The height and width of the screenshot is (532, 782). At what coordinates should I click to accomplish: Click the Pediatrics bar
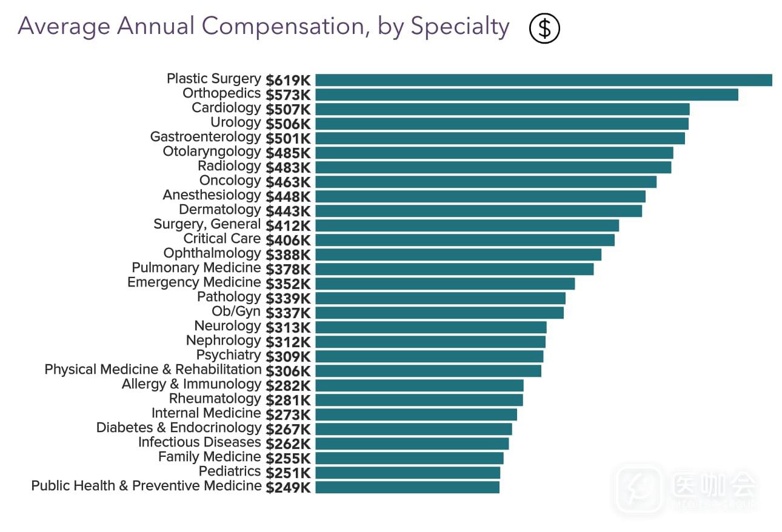point(407,473)
